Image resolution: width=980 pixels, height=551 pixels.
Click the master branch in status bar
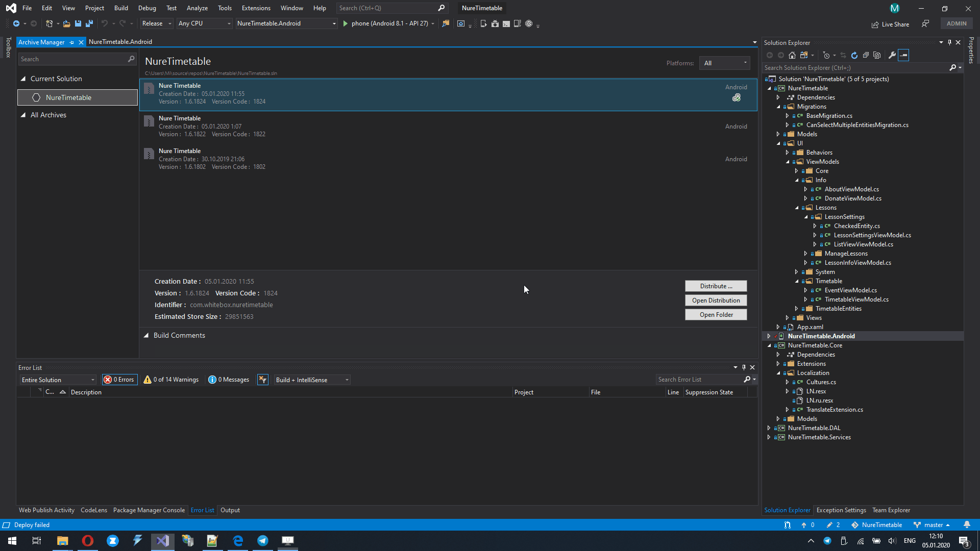(932, 525)
